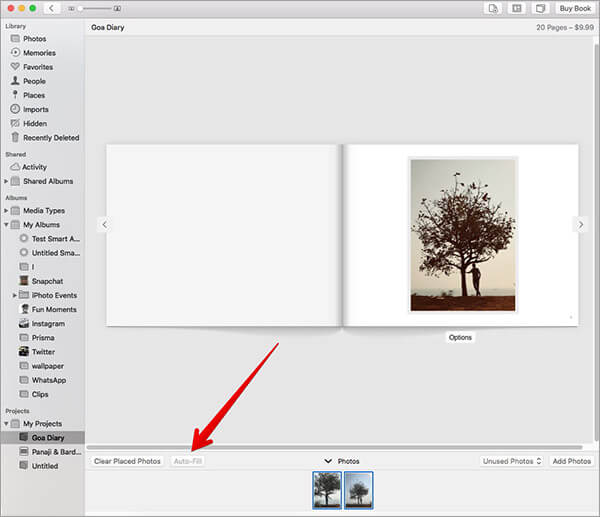This screenshot has width=600, height=517.
Task: Expand the iPhoto Events triangle
Action: tap(14, 295)
